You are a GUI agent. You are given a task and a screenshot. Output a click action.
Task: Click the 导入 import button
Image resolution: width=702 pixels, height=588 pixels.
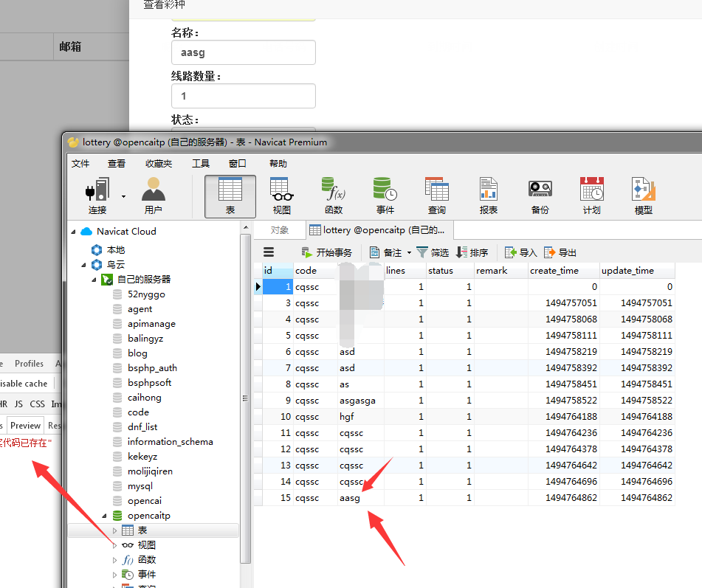[520, 252]
